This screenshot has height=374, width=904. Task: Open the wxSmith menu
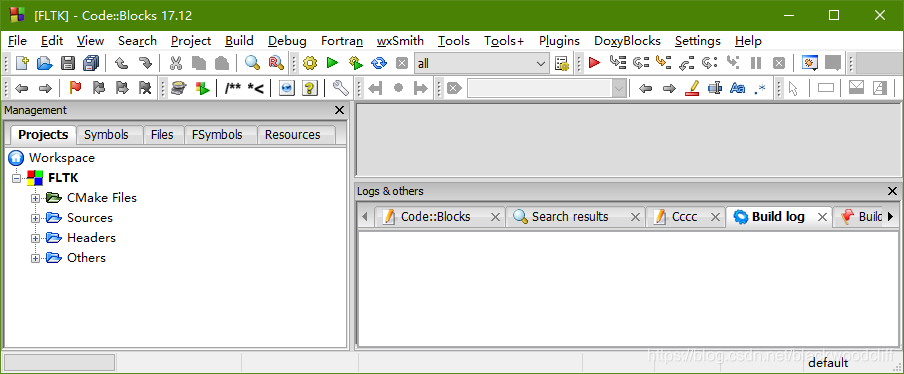point(400,41)
